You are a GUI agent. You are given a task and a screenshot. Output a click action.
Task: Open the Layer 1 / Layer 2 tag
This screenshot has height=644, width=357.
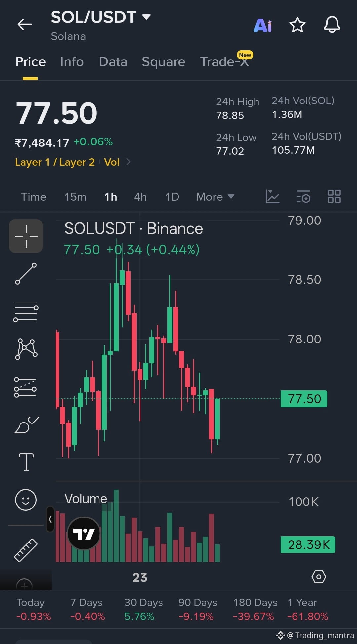point(55,162)
